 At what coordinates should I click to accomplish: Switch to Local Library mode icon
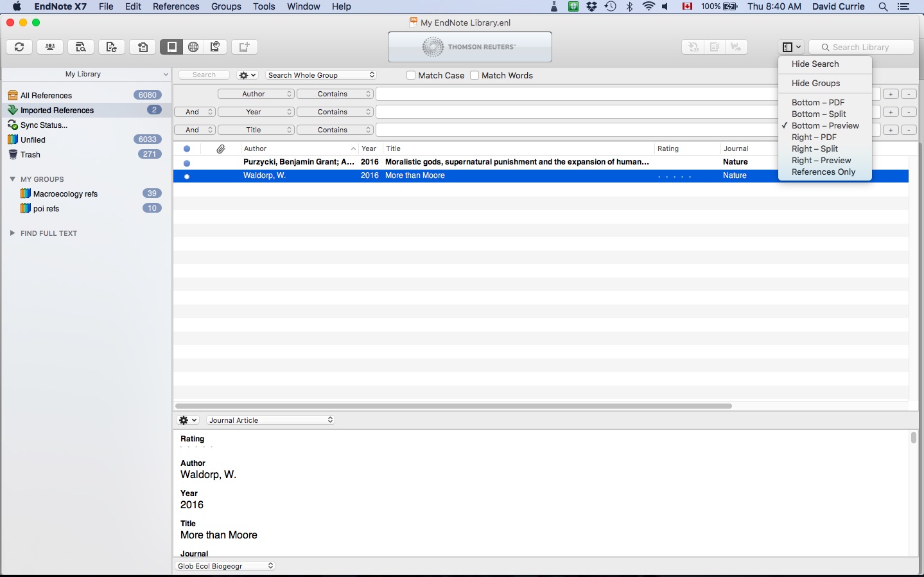tap(171, 47)
